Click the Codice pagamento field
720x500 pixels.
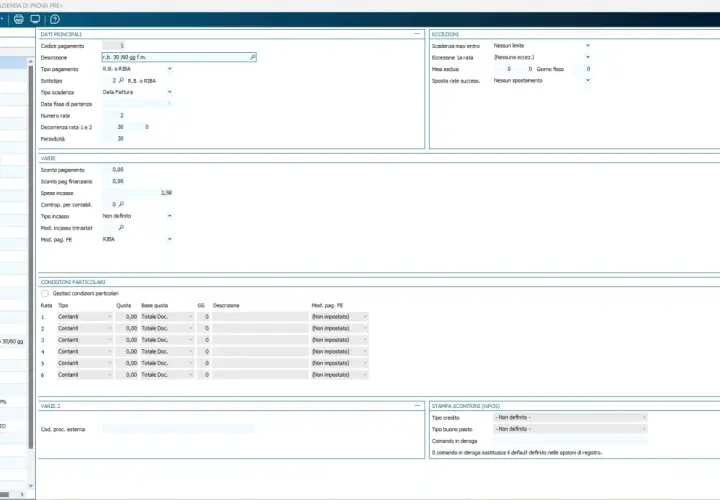(x=113, y=45)
